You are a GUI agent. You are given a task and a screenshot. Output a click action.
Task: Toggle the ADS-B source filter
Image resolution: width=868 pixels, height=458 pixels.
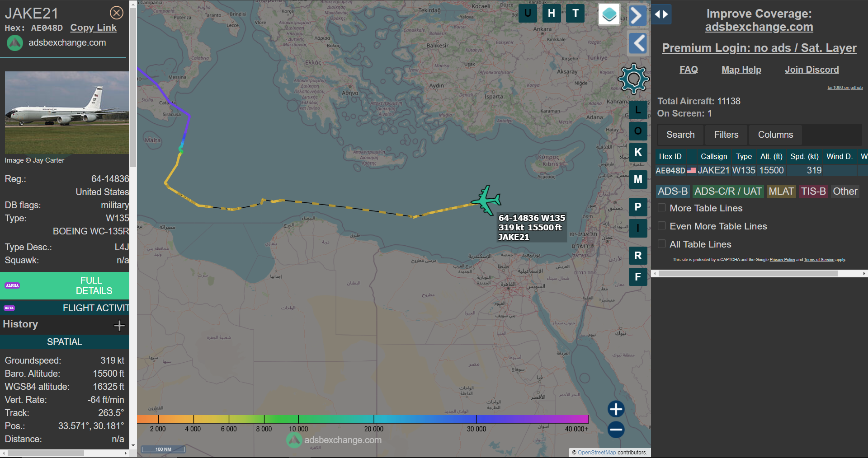[673, 192]
